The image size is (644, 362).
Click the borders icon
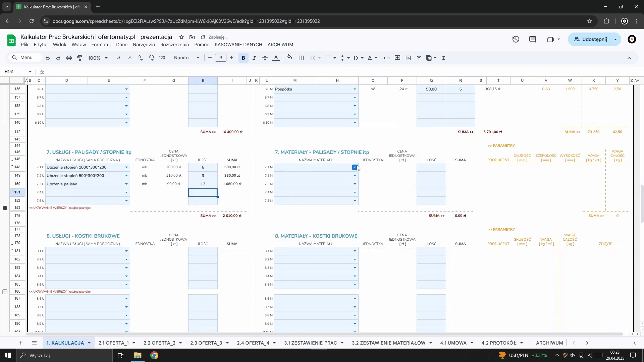(x=302, y=58)
